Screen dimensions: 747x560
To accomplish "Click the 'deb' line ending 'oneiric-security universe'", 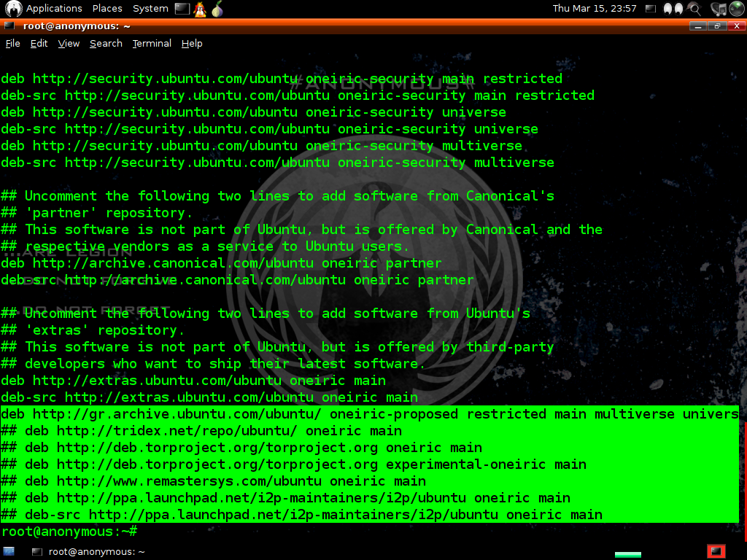I will coord(253,112).
